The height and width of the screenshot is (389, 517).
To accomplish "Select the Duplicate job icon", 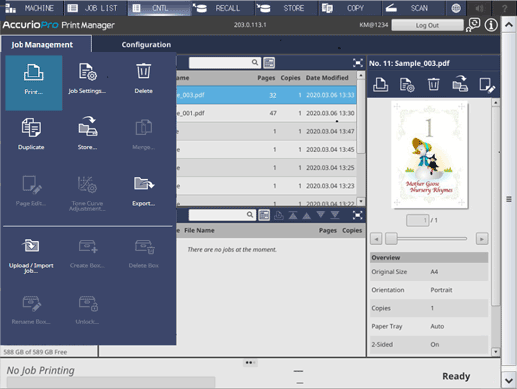I will pyautogui.click(x=31, y=134).
